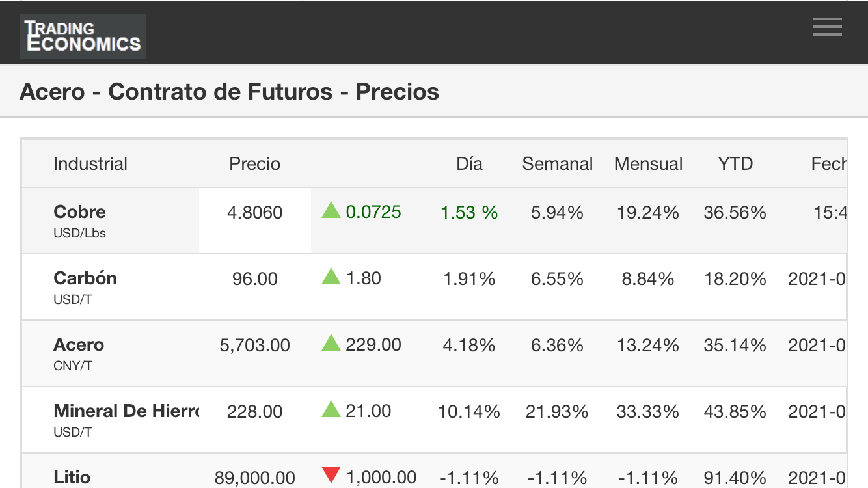Click green up arrow in Acero row
868x488 pixels.
[x=331, y=343]
